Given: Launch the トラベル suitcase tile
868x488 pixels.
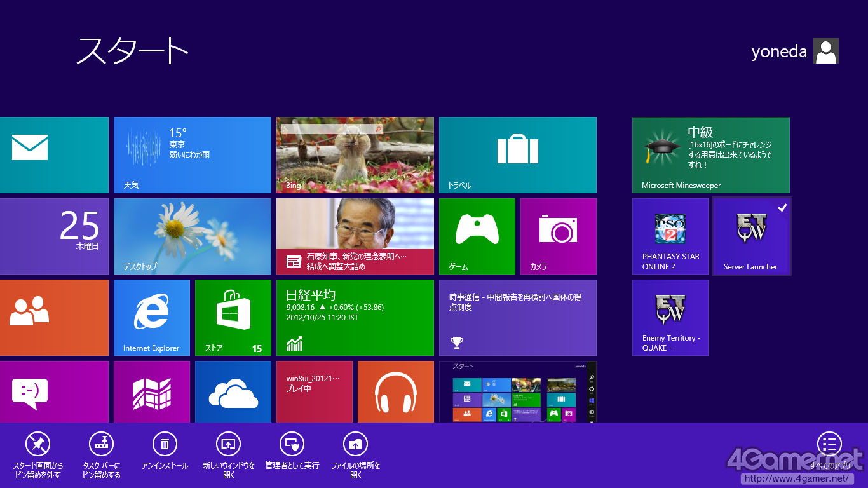Looking at the screenshot, I should pyautogui.click(x=518, y=155).
